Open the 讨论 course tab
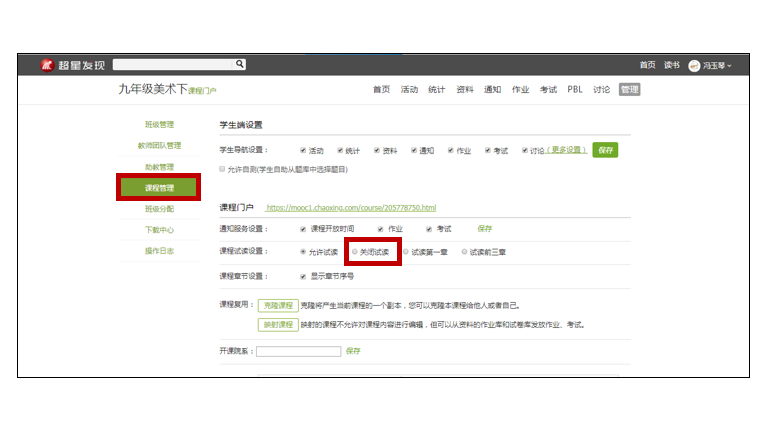The width and height of the screenshot is (768, 432). [x=601, y=90]
